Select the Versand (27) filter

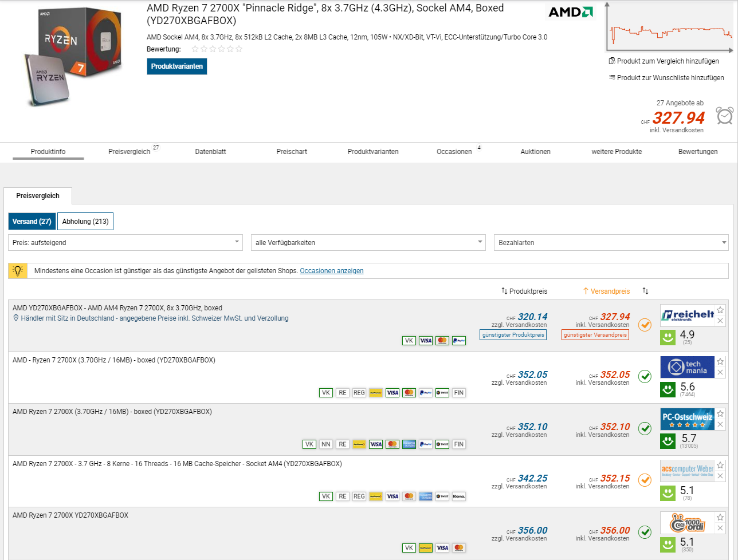tap(32, 222)
